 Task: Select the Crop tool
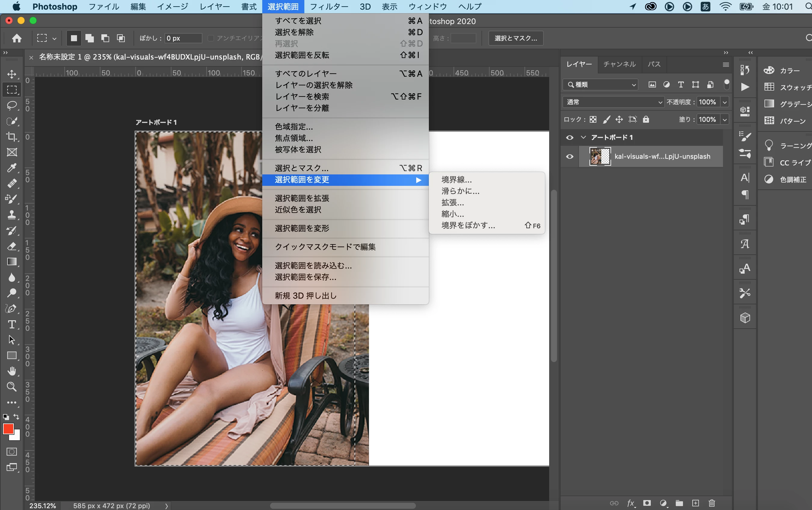click(x=12, y=137)
